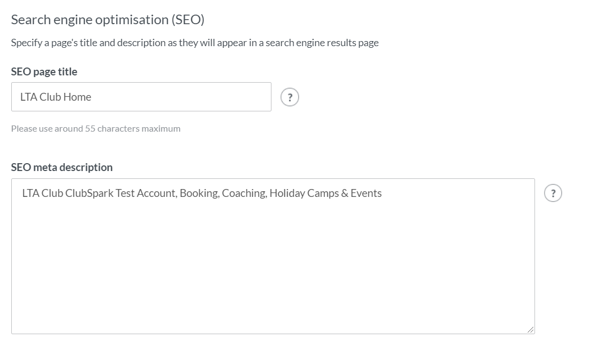The height and width of the screenshot is (364, 597).
Task: Click the "SEO meta description" label
Action: [61, 167]
